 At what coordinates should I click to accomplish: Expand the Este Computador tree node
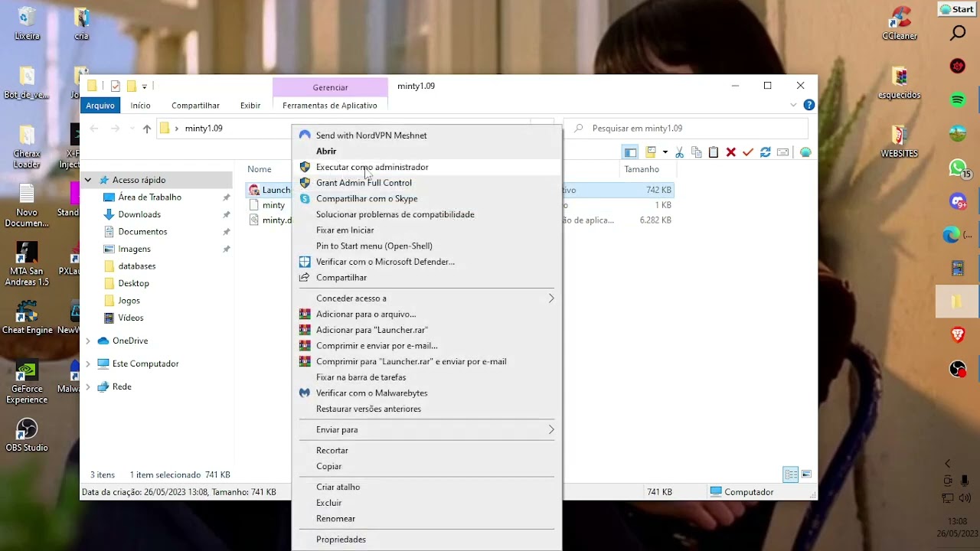tap(88, 364)
